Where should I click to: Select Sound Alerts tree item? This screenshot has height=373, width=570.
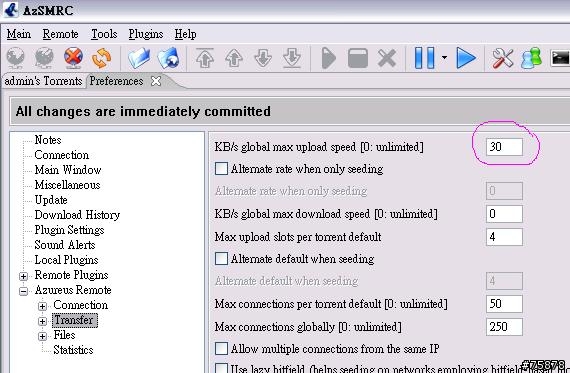(65, 245)
